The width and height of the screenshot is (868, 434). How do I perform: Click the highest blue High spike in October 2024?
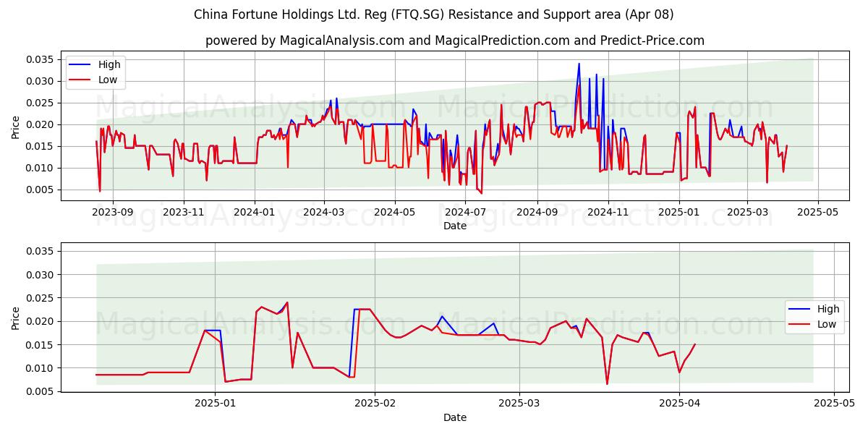tap(579, 64)
